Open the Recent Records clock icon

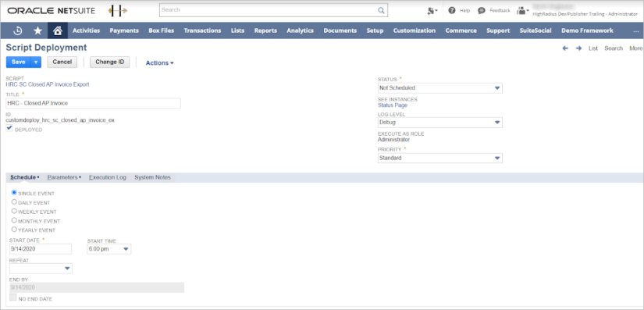[18, 30]
